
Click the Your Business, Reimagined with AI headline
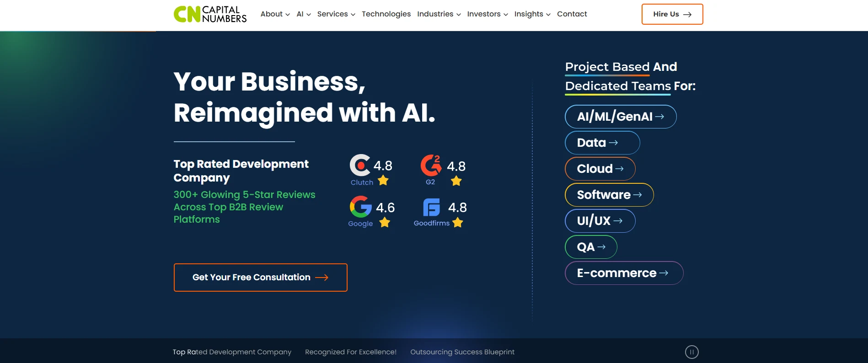pos(304,97)
